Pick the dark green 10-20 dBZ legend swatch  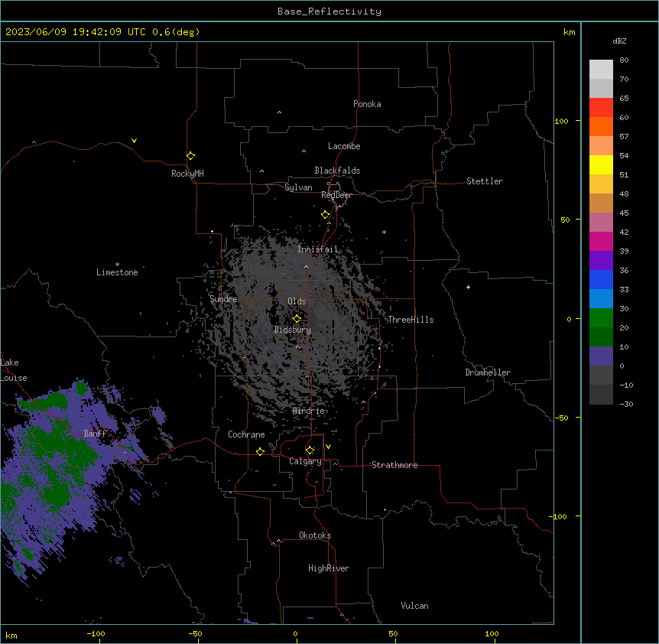point(601,337)
